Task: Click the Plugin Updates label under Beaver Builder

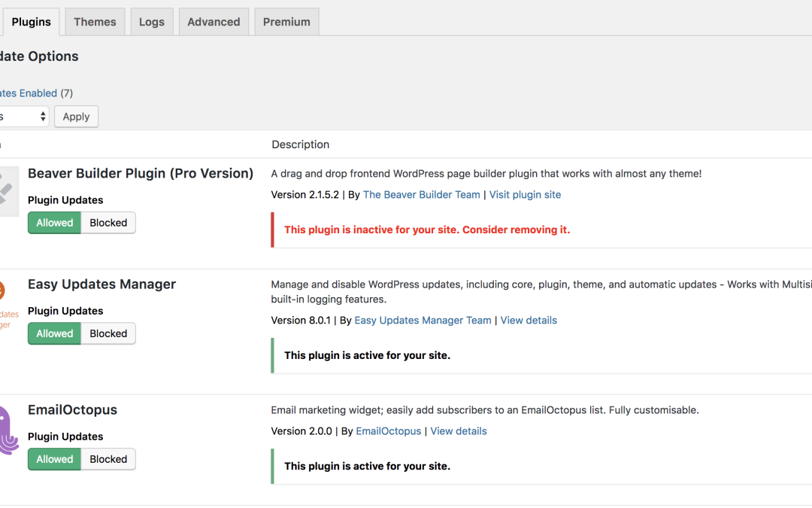Action: pyautogui.click(x=65, y=200)
